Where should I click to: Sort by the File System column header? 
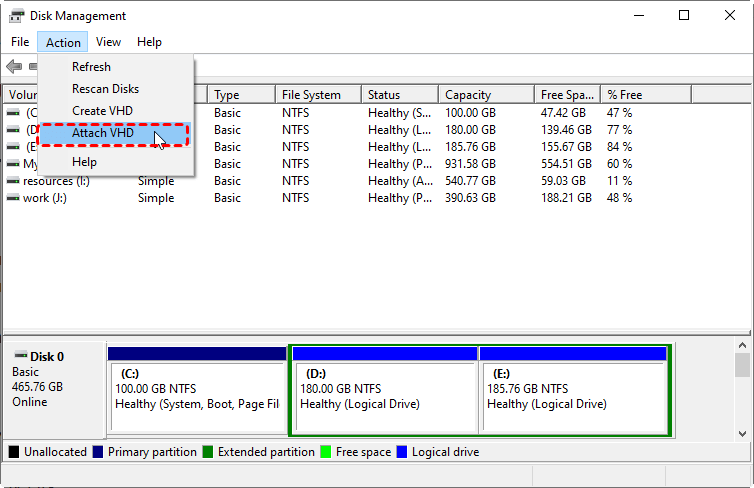(318, 95)
